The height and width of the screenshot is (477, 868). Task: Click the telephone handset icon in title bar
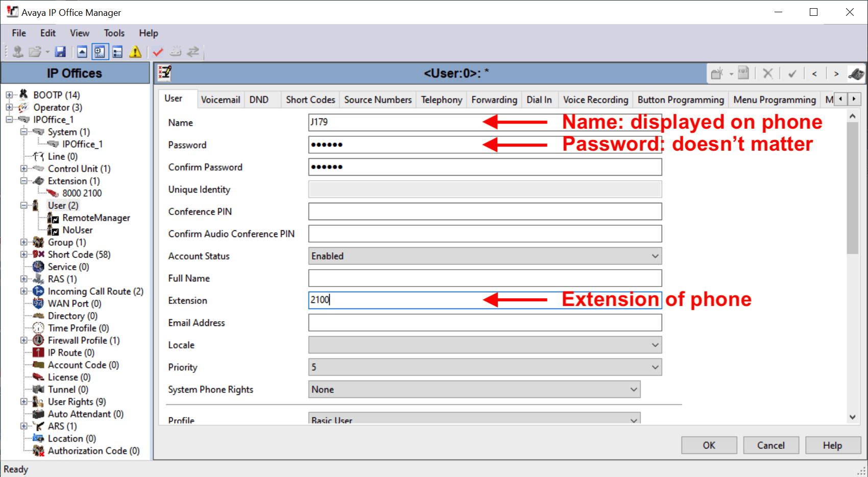point(856,74)
